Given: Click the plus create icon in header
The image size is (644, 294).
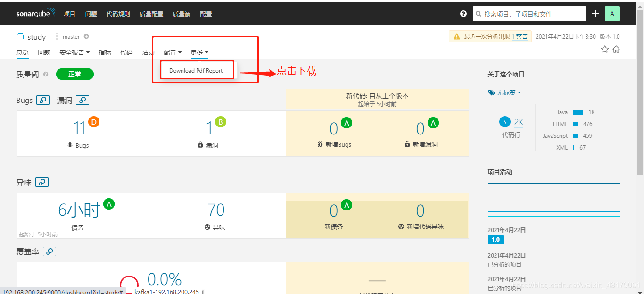Looking at the screenshot, I should (x=595, y=14).
